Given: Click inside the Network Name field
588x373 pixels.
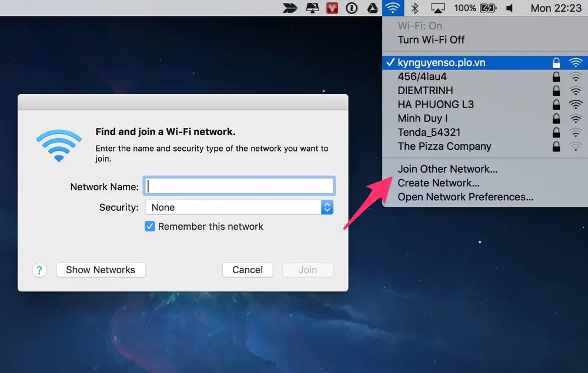Looking at the screenshot, I should click(239, 186).
